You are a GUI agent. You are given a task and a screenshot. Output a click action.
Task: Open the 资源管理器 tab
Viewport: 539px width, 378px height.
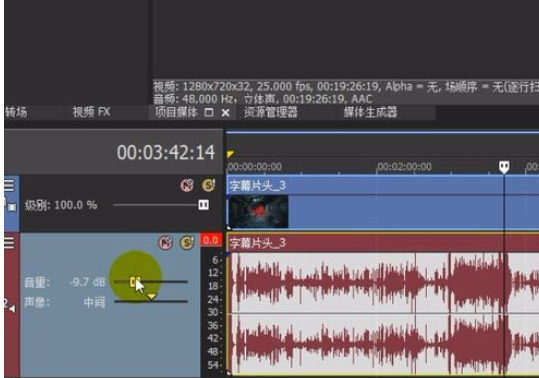271,112
